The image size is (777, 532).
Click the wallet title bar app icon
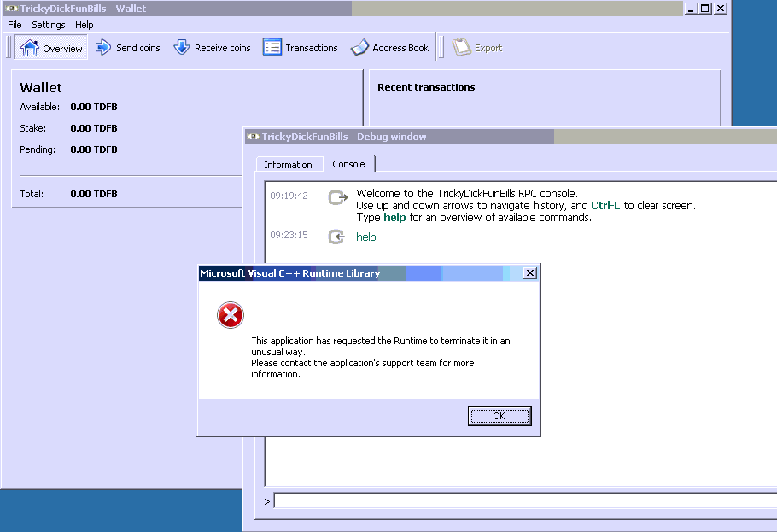[11, 9]
